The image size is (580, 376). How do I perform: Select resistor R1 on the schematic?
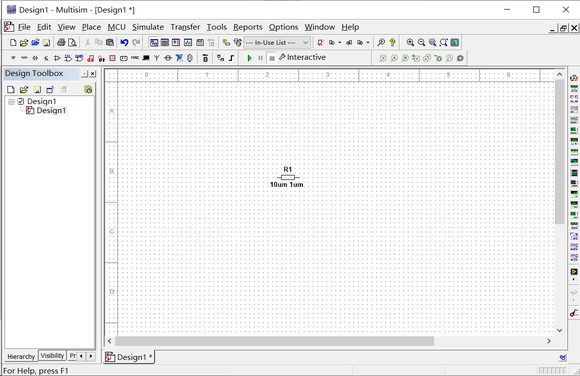(288, 177)
